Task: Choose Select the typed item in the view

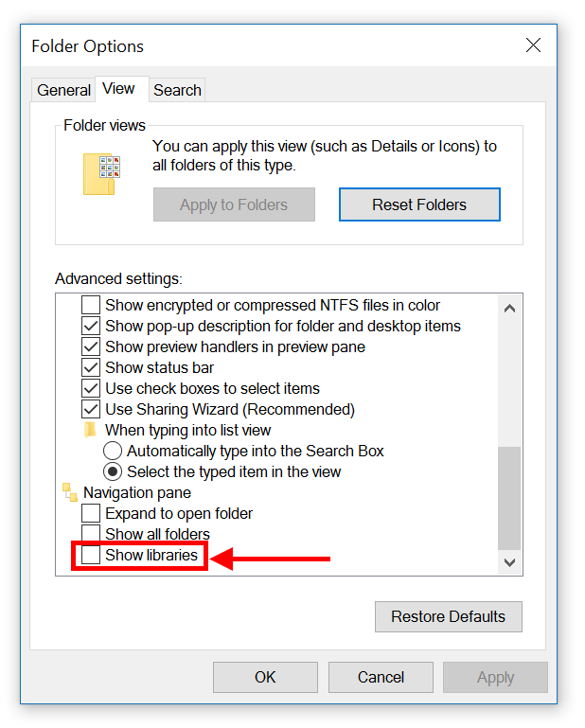Action: point(113,471)
